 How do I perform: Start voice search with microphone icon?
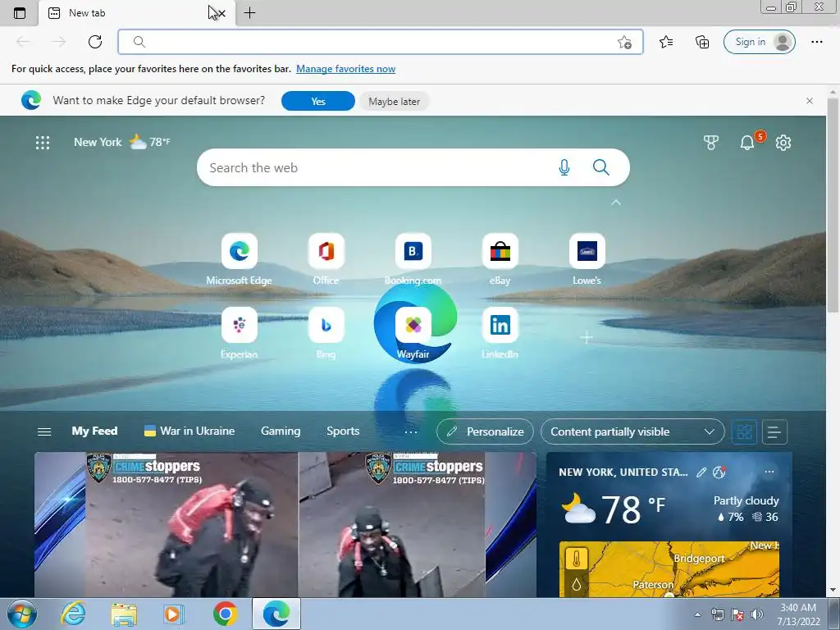[x=564, y=167]
